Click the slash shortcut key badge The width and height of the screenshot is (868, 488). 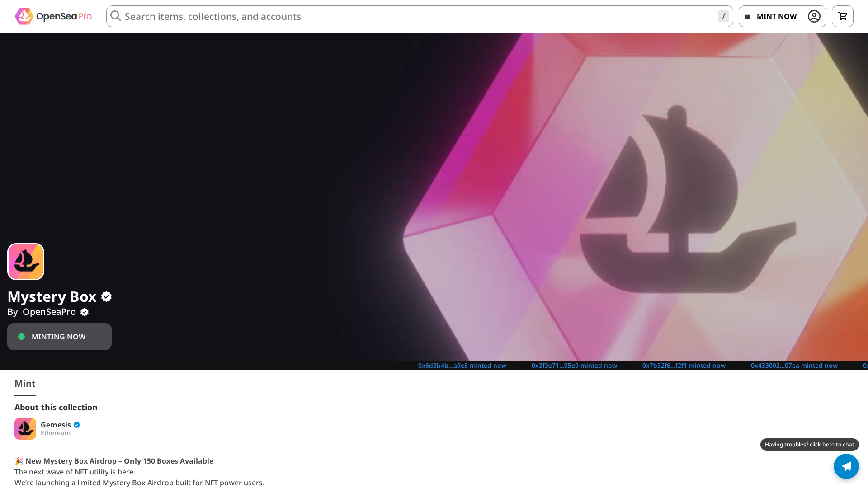(723, 16)
